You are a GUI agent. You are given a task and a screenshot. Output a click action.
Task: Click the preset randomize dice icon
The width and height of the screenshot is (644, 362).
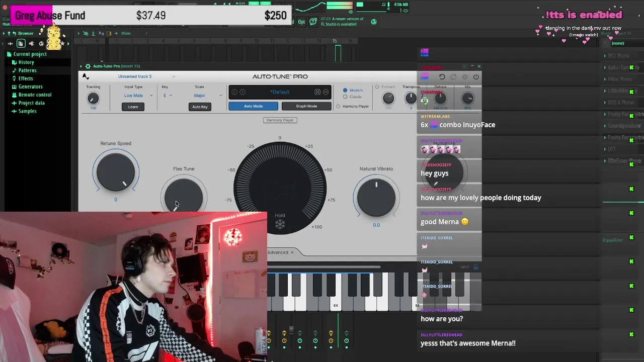[x=317, y=92]
